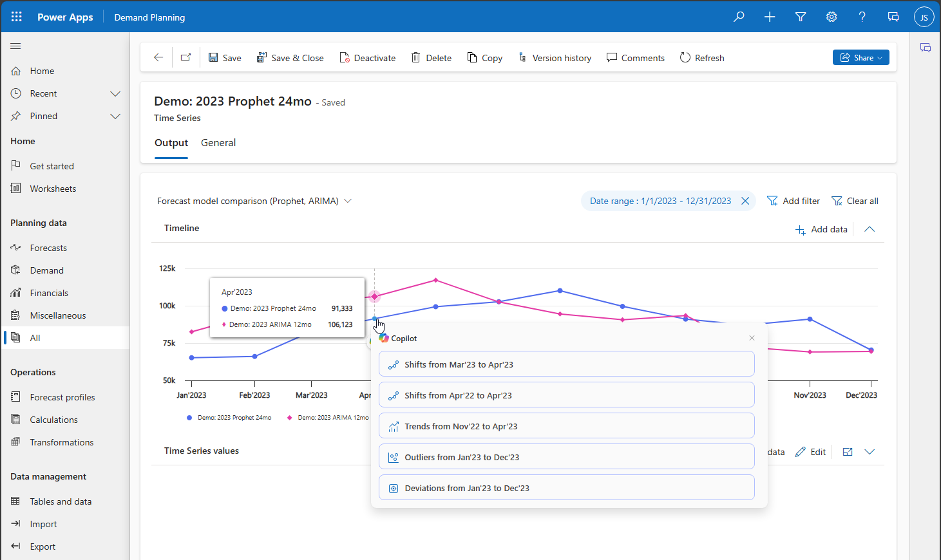Viewport: 941px width, 560px height.
Task: Click the Share button
Action: tap(860, 57)
